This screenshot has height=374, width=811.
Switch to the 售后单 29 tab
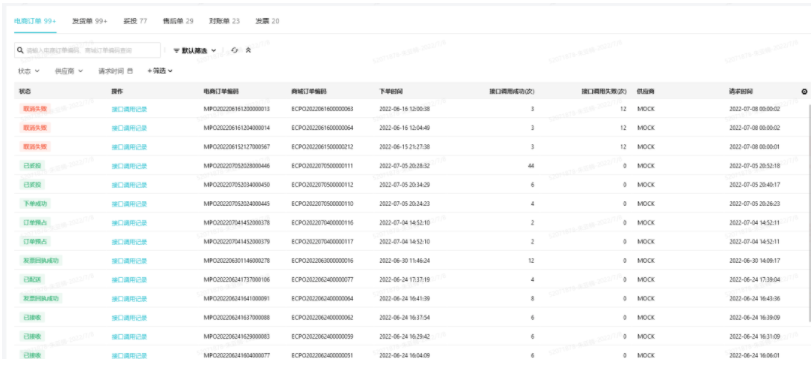(x=178, y=21)
